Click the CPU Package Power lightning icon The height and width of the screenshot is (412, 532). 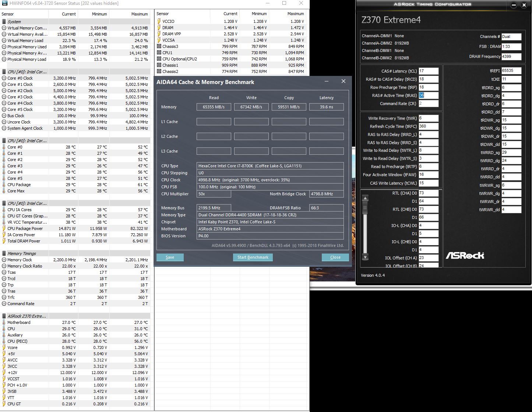pos(4,228)
